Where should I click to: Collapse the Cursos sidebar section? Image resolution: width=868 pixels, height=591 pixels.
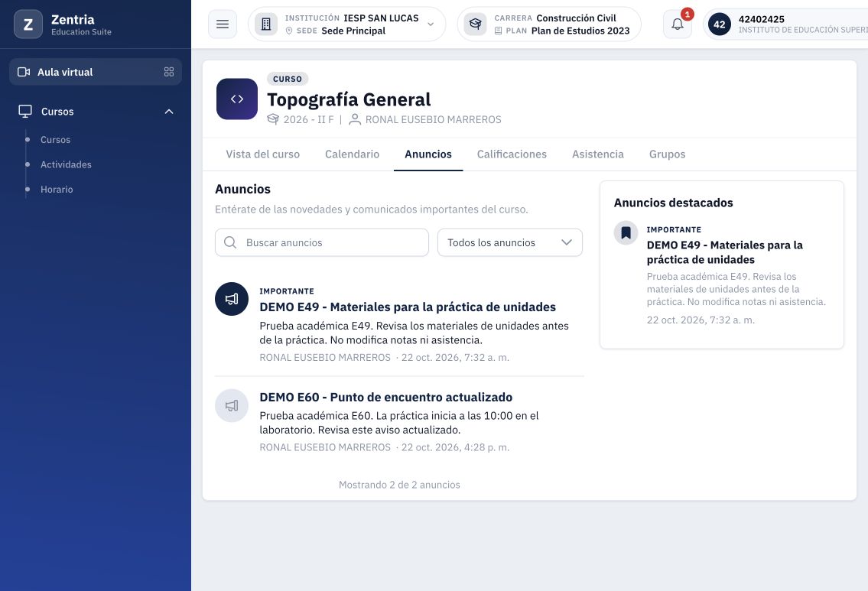click(x=169, y=111)
